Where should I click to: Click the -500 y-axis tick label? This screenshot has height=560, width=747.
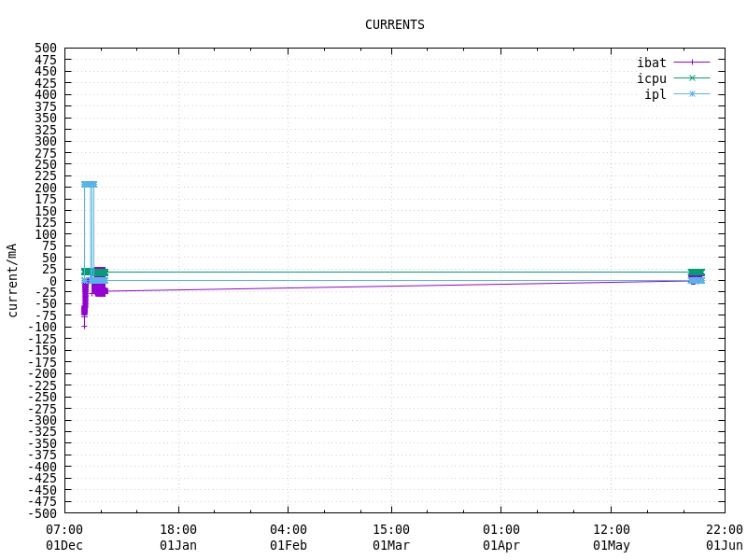click(x=42, y=514)
